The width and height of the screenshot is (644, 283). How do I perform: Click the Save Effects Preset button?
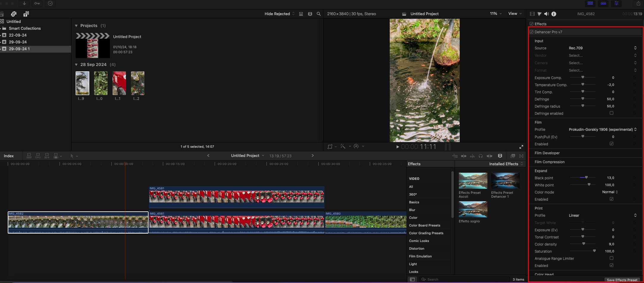(622, 280)
